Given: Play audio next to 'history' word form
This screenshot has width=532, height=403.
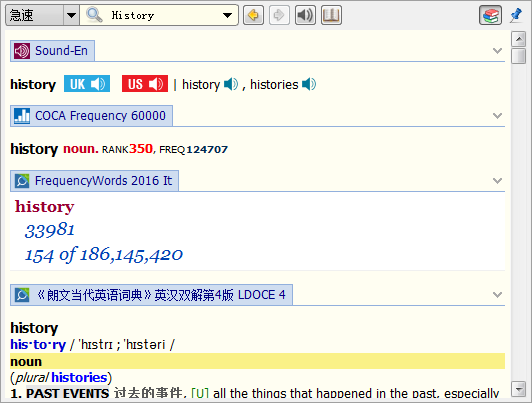Looking at the screenshot, I should pyautogui.click(x=231, y=84).
